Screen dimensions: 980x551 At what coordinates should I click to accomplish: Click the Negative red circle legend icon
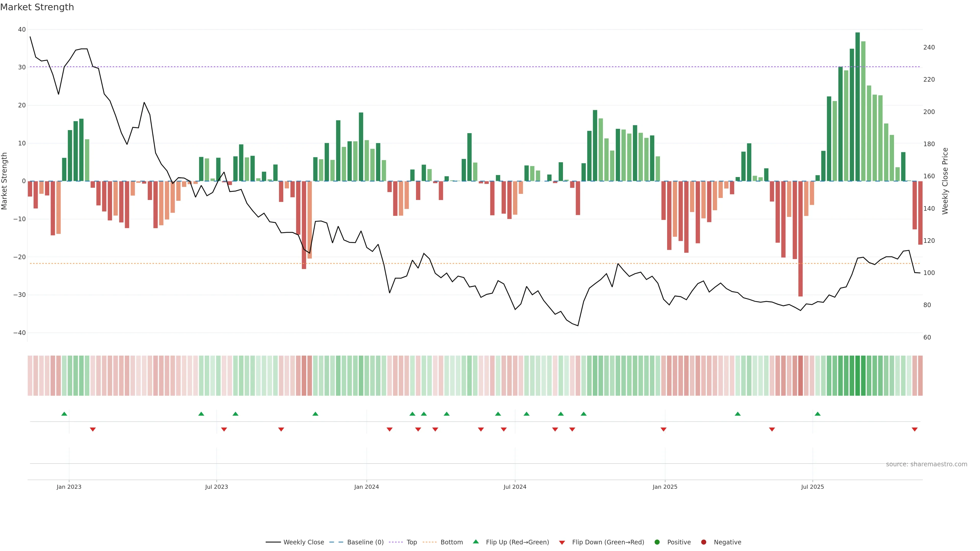click(703, 542)
